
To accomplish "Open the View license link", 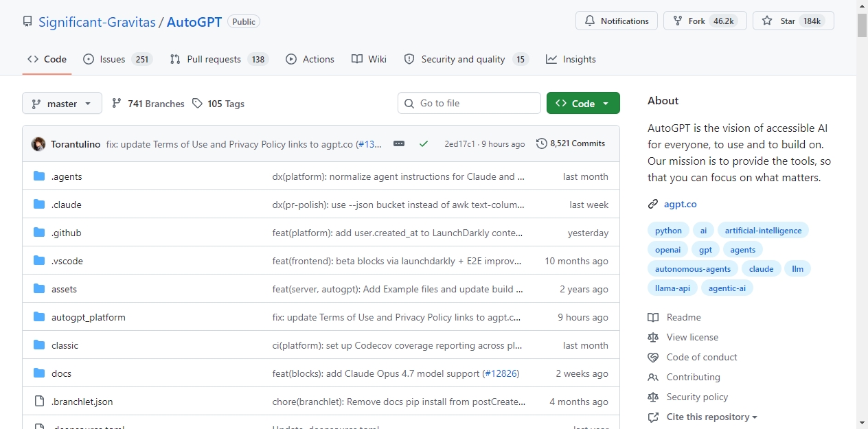I will point(683,337).
